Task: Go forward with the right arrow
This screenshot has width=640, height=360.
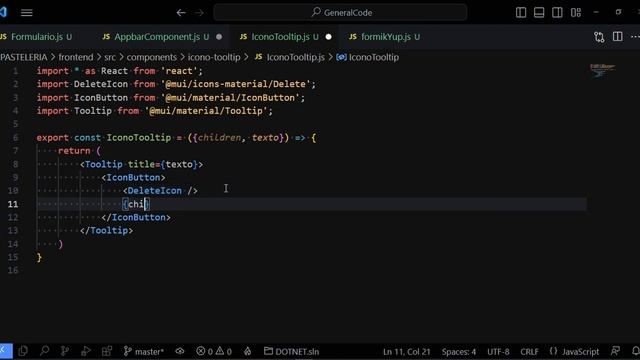Action: (199, 13)
